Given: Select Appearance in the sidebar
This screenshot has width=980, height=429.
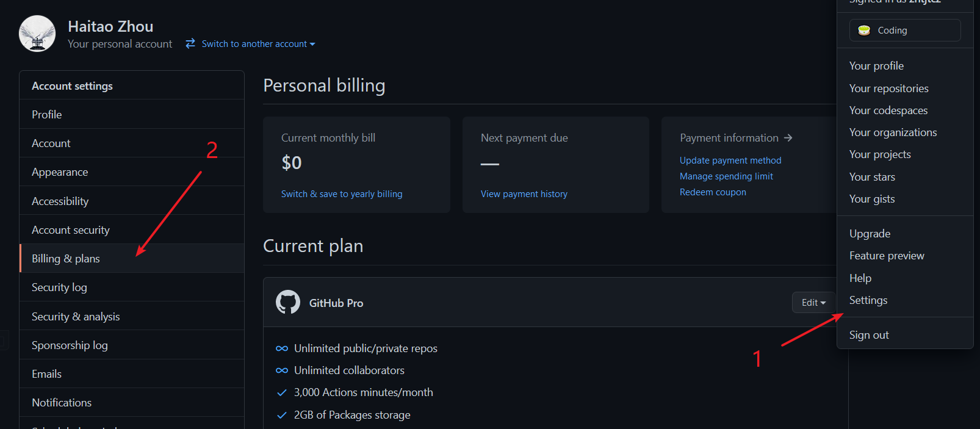Looking at the screenshot, I should click(132, 171).
